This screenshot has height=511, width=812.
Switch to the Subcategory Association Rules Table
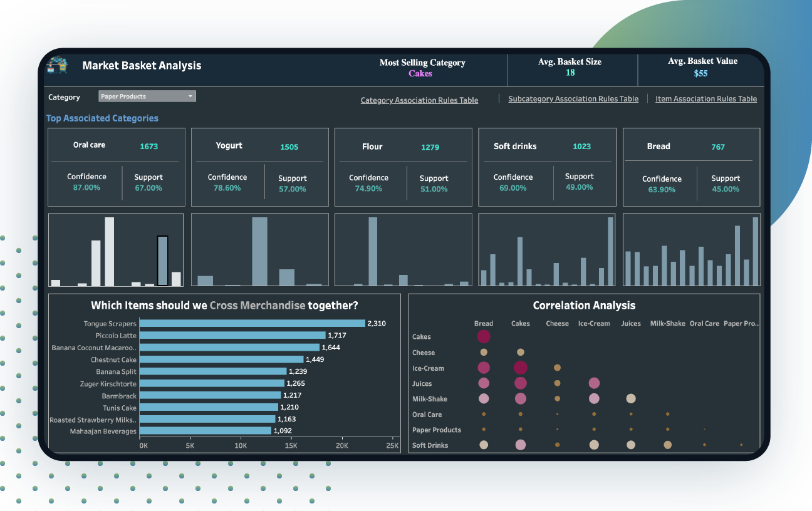(x=573, y=98)
